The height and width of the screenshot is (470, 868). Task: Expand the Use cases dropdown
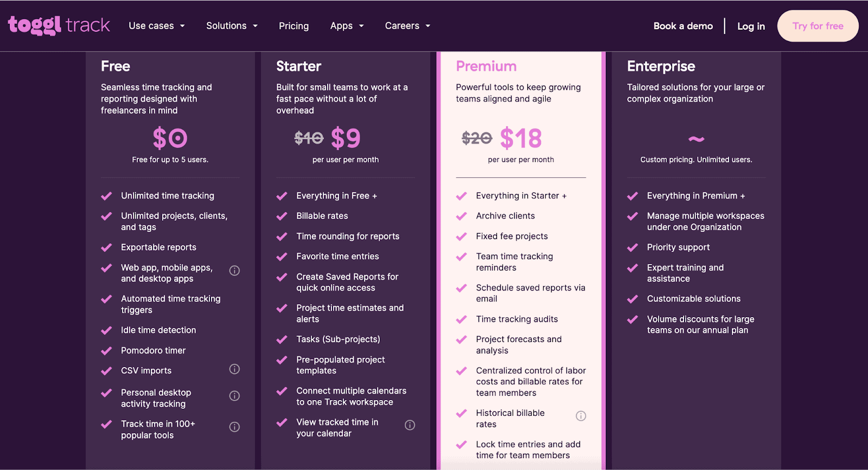157,26
